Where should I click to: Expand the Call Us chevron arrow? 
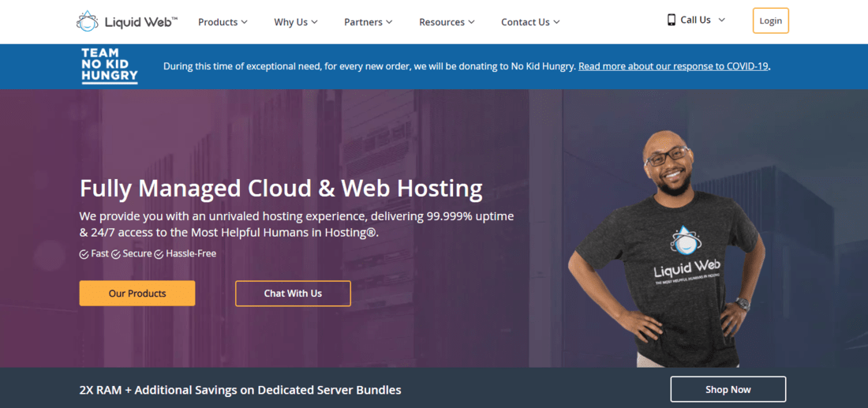point(721,20)
